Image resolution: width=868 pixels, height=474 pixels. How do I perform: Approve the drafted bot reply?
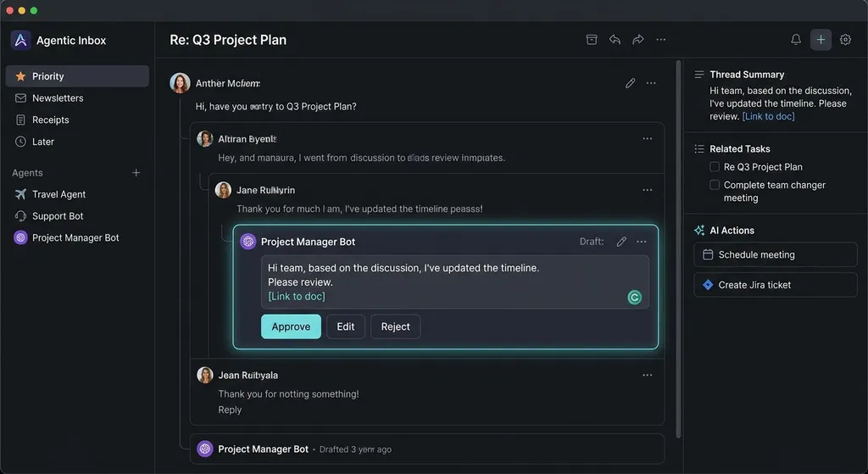tap(291, 326)
